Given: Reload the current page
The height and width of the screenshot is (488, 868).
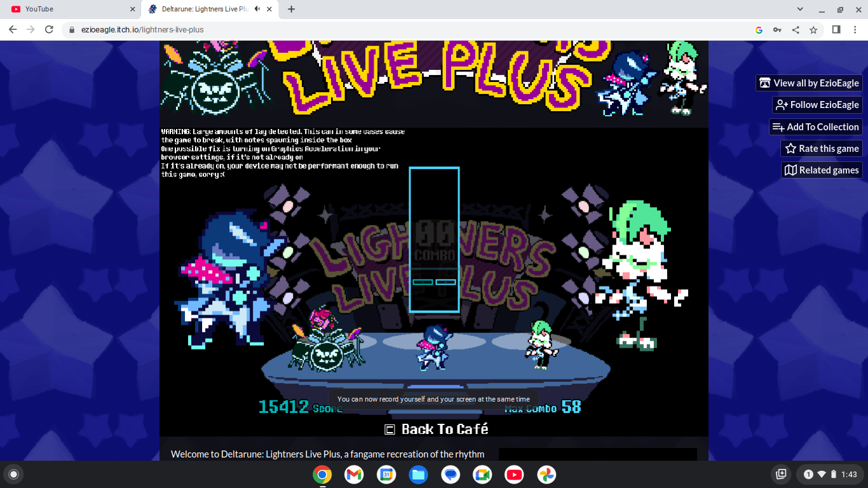Looking at the screenshot, I should (49, 30).
